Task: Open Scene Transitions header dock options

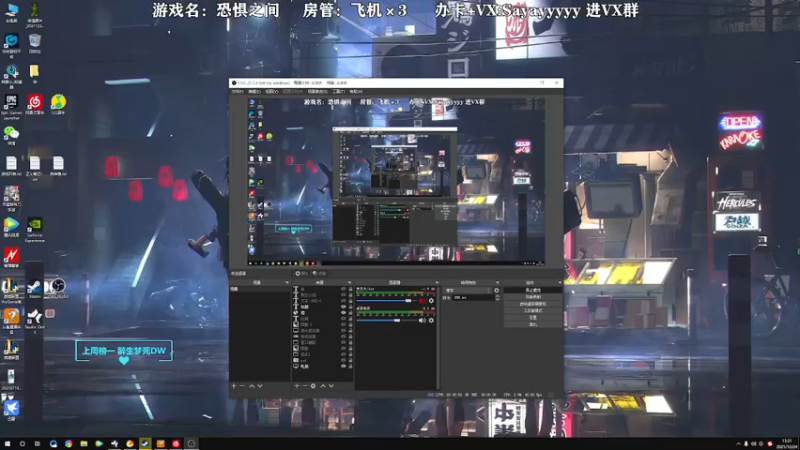Action: (497, 283)
